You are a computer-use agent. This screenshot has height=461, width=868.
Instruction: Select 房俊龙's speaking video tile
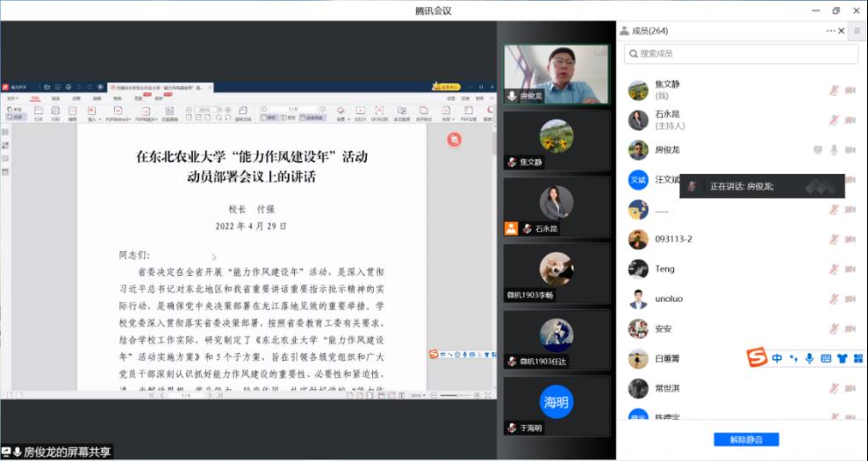(556, 75)
